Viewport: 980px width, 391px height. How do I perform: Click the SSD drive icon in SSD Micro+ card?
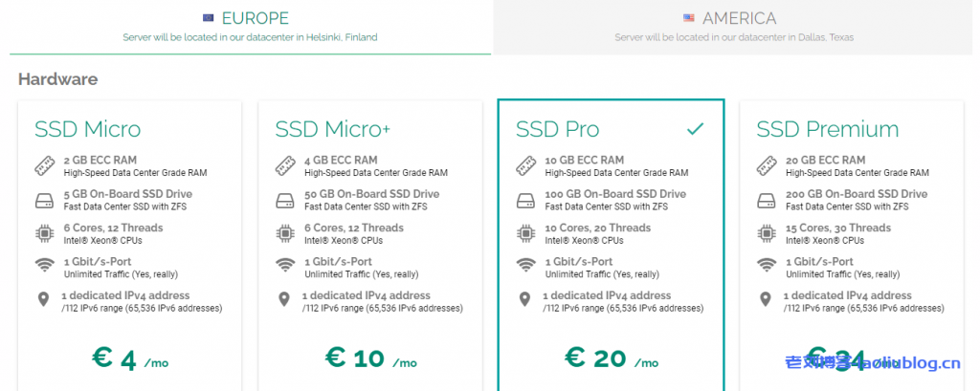point(284,200)
